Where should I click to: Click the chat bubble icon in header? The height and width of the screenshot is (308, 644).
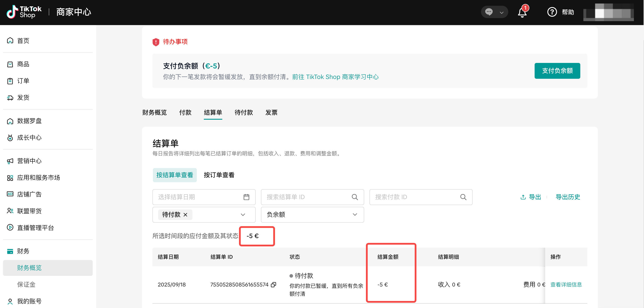pyautogui.click(x=489, y=12)
